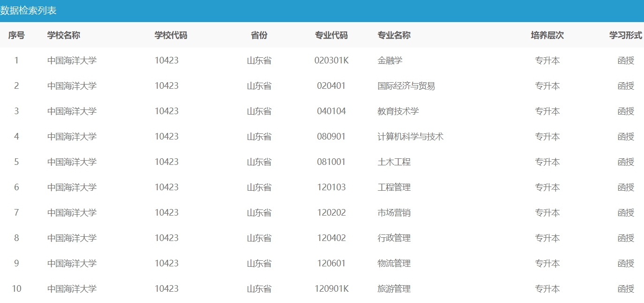
Task: Select the 国际经济与贸易 major name cell
Action: 406,86
